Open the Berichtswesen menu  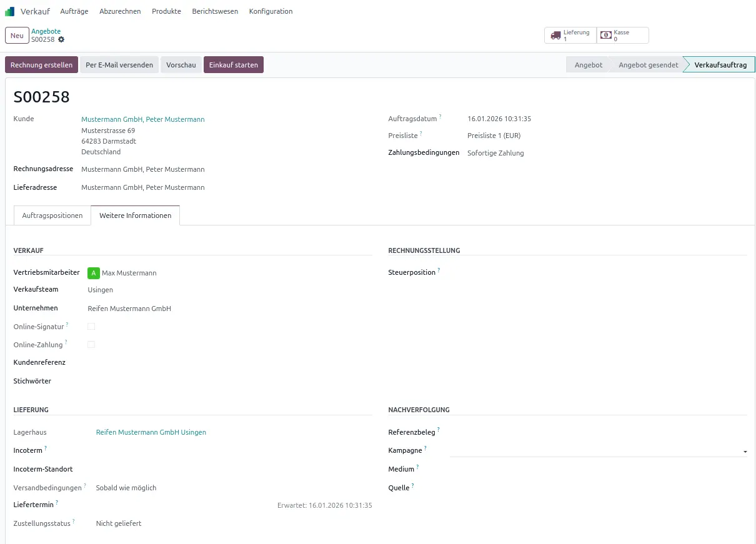[x=215, y=11]
